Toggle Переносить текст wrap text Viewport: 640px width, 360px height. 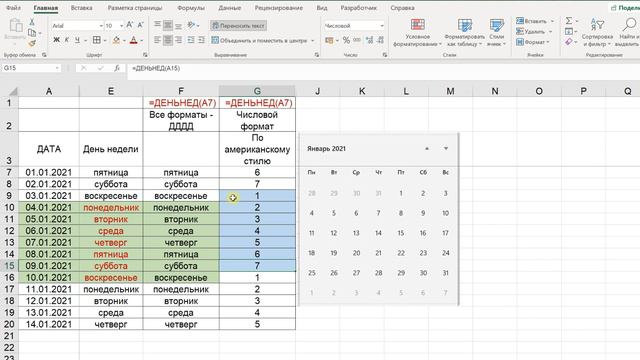tap(238, 25)
